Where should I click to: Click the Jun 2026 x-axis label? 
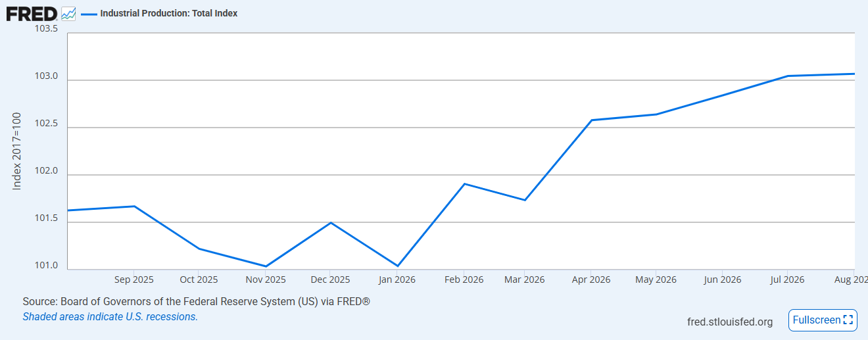coord(722,279)
